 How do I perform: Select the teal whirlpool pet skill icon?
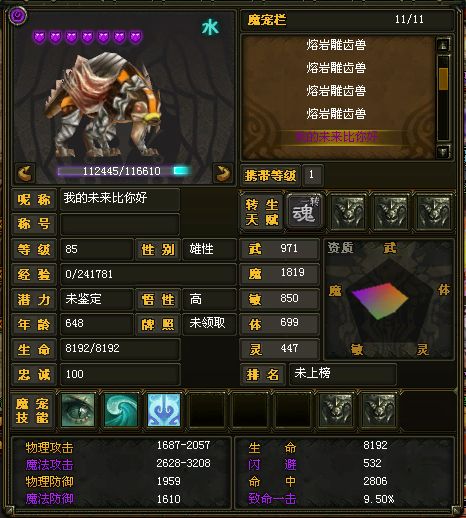click(121, 410)
